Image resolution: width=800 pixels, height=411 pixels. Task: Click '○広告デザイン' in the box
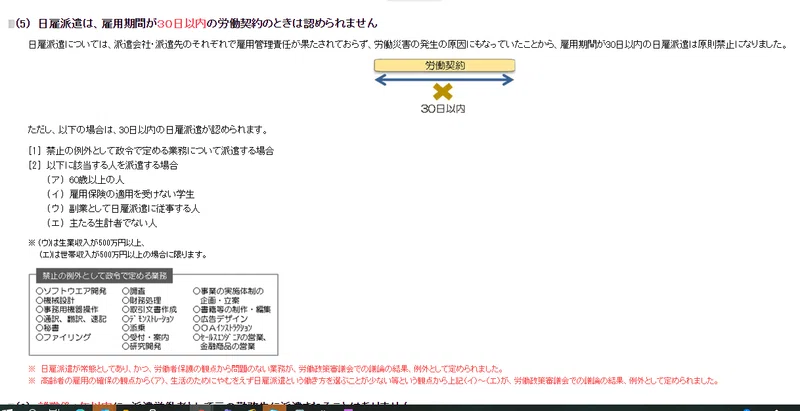[220, 319]
